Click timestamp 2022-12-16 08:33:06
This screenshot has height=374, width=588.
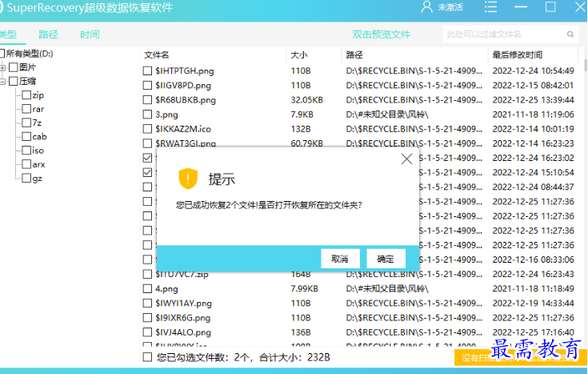point(533,259)
